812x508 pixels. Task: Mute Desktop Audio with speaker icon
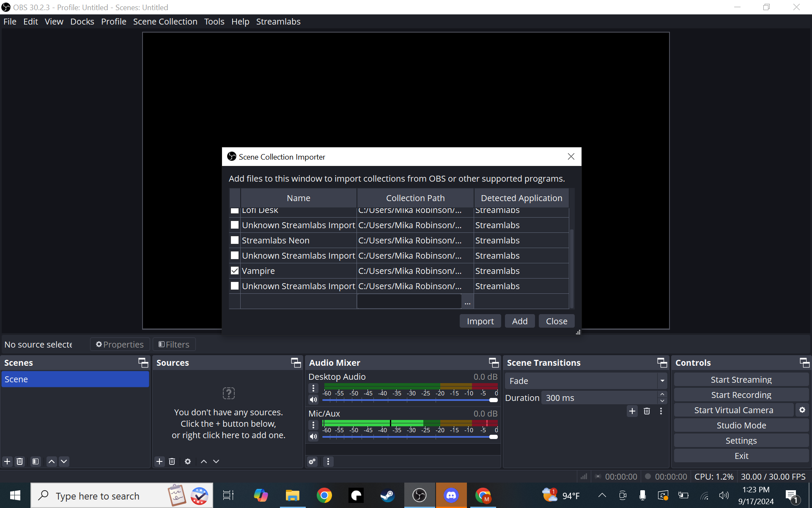click(313, 400)
